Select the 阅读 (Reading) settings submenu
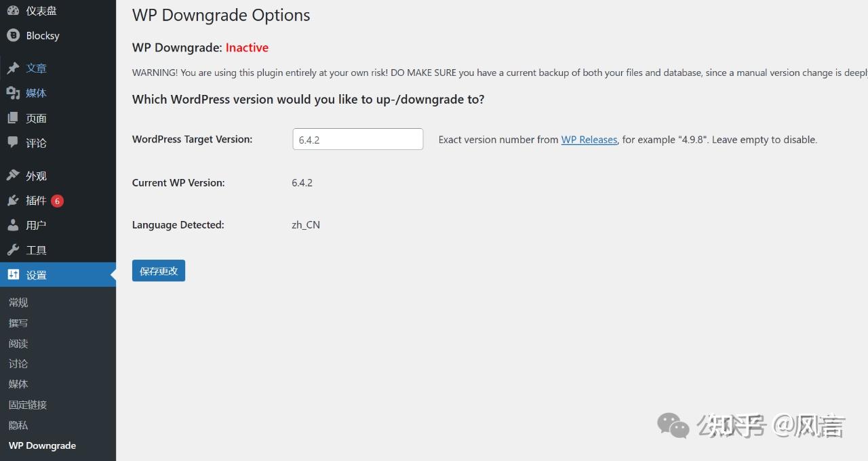Screen dimensions: 868x461 [x=18, y=344]
